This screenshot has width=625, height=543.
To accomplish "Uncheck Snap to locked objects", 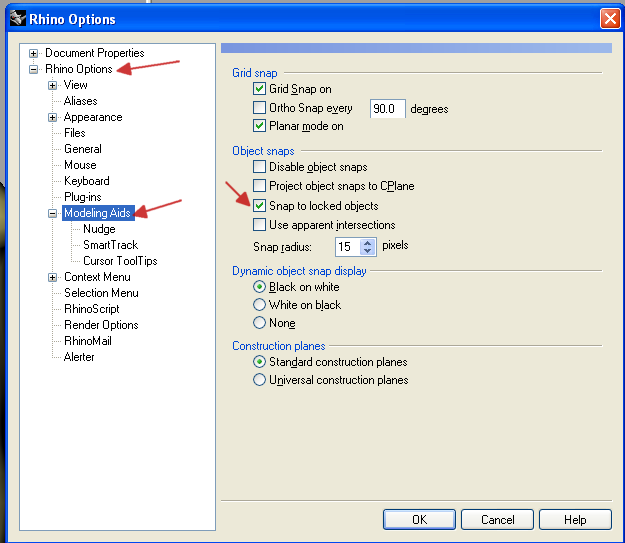I will [259, 205].
